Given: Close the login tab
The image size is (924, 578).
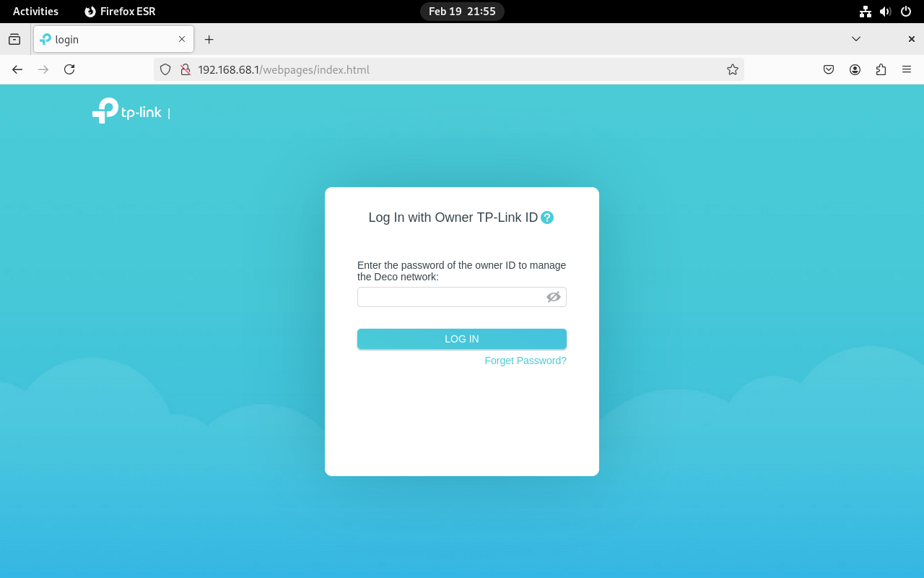Looking at the screenshot, I should 182,39.
